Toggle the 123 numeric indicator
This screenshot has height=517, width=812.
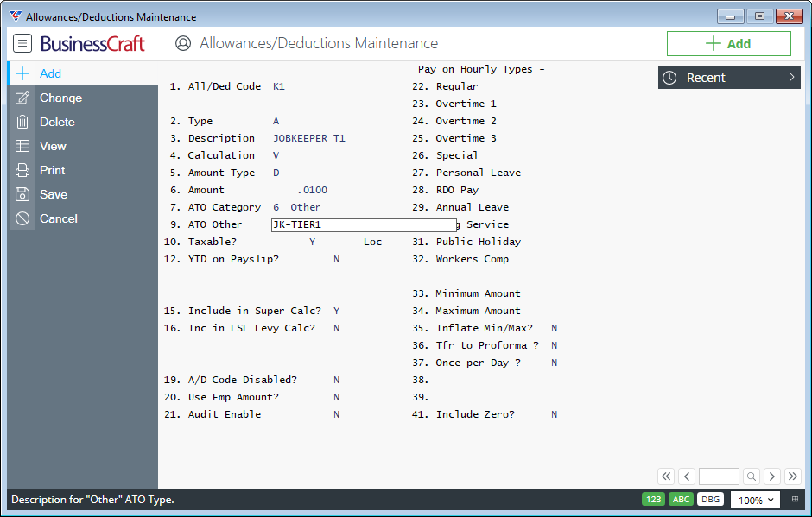[653, 500]
